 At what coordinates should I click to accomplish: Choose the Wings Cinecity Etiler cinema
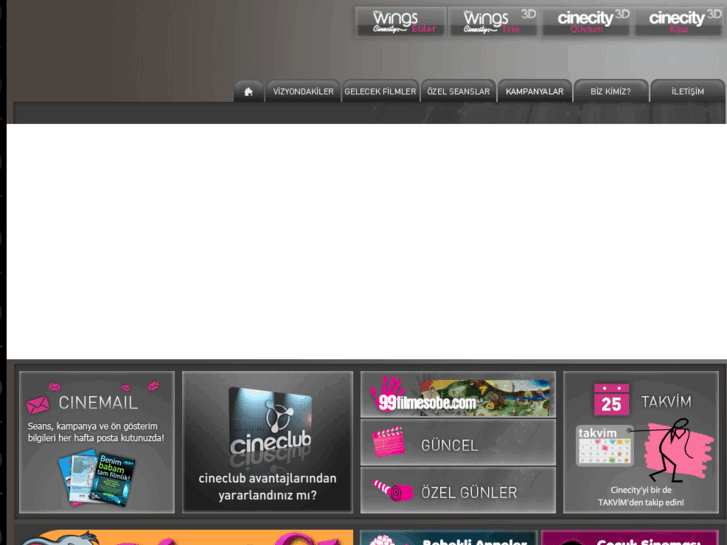(x=401, y=22)
